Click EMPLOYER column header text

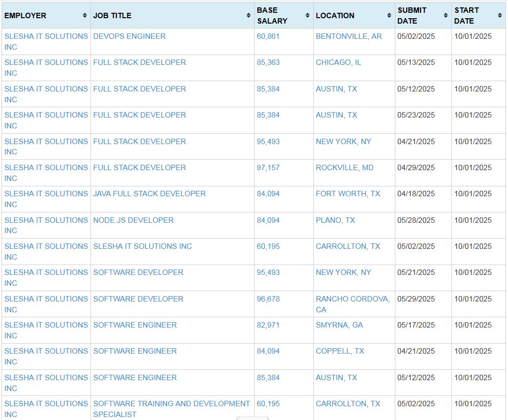[25, 16]
